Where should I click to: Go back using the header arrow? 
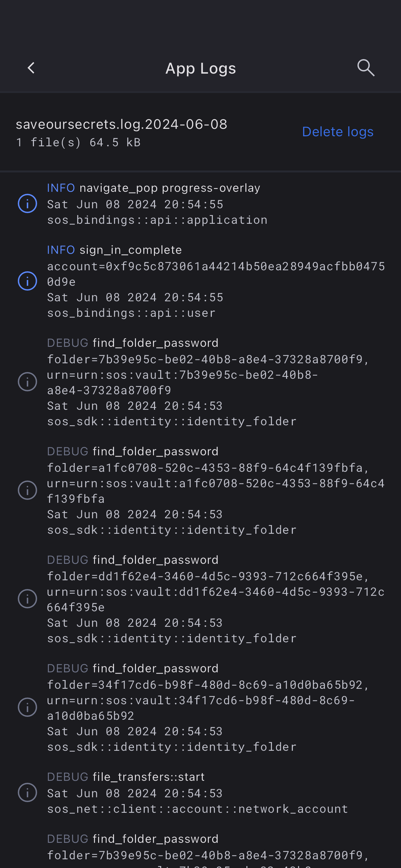(x=31, y=68)
